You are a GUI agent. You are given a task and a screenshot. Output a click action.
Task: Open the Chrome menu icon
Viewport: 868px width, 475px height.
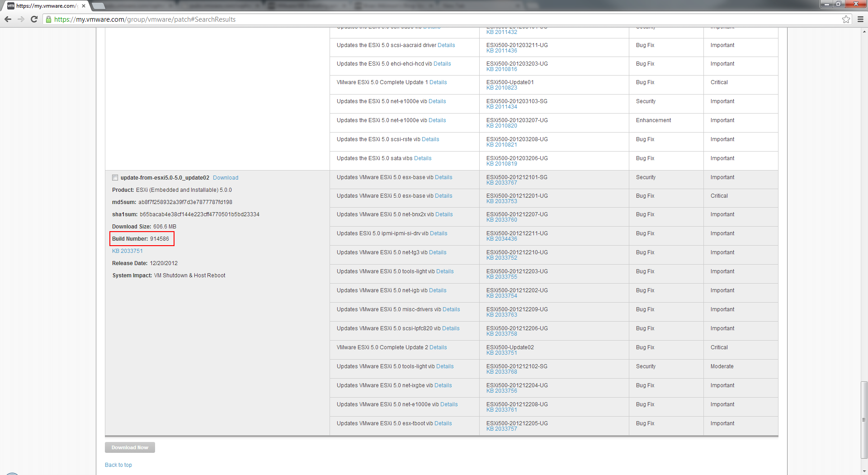point(860,19)
